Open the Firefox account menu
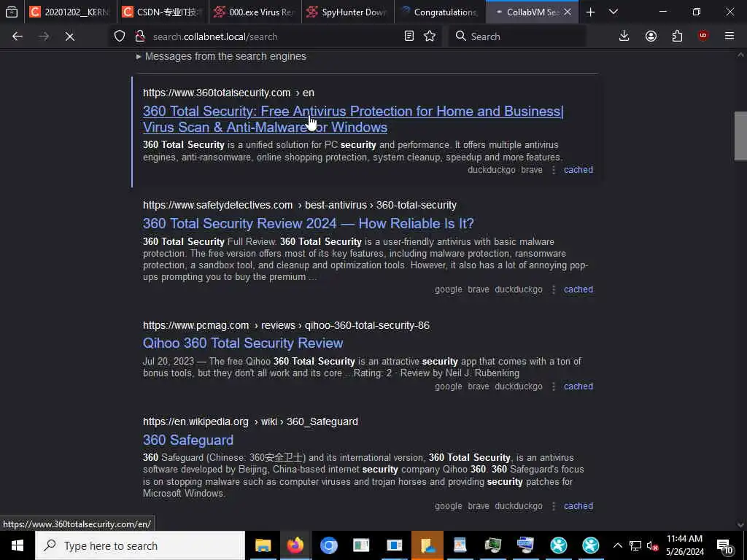747x560 pixels. pos(651,36)
